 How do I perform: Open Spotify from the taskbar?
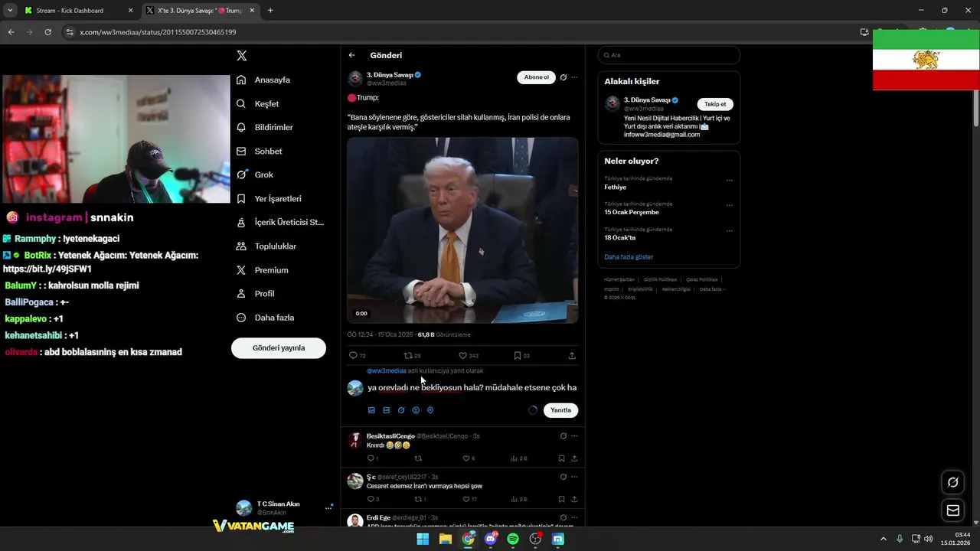[513, 539]
